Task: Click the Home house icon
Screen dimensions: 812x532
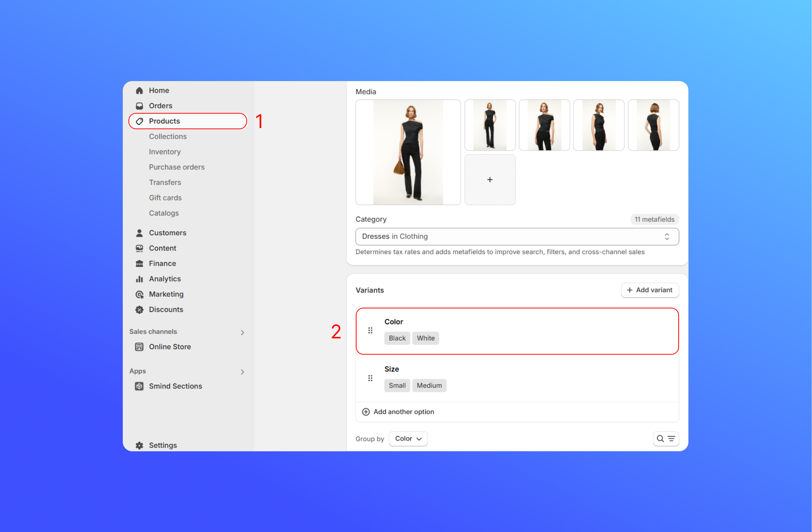Action: (x=139, y=91)
